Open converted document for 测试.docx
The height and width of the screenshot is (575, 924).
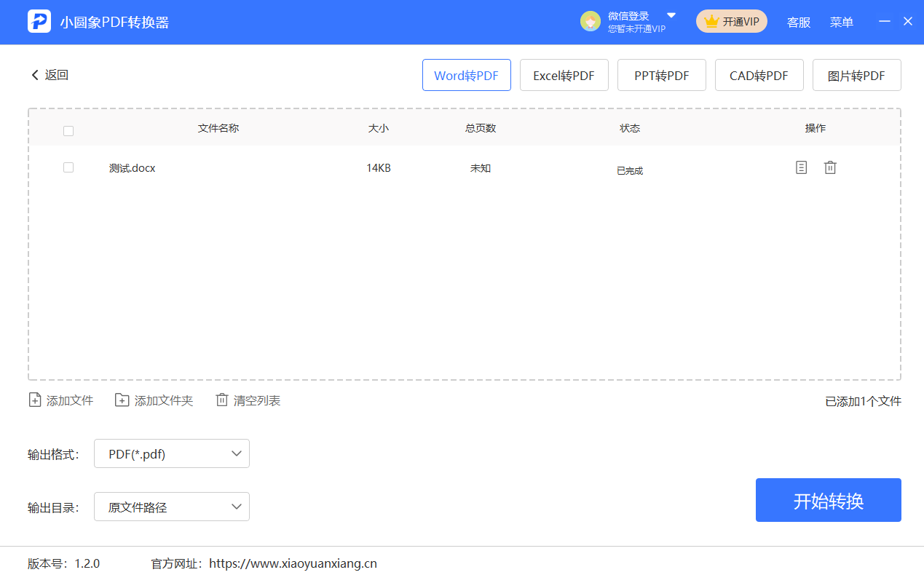tap(801, 167)
